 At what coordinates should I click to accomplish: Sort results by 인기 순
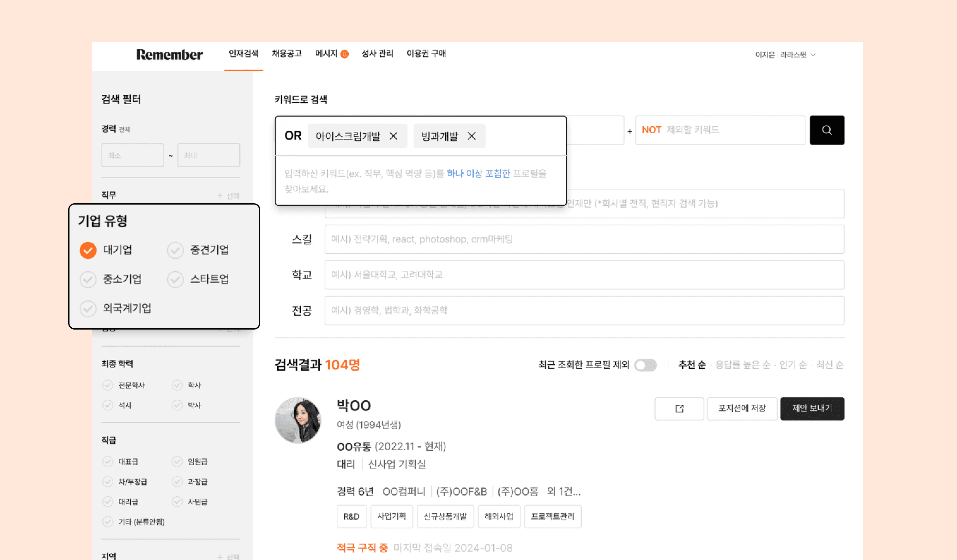click(x=793, y=365)
